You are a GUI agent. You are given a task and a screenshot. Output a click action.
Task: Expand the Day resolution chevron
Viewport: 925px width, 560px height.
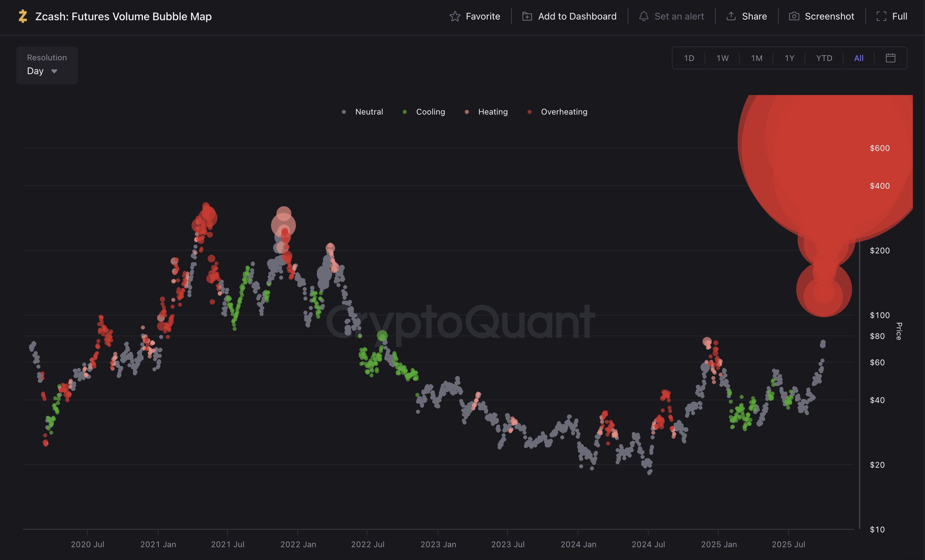pos(54,71)
